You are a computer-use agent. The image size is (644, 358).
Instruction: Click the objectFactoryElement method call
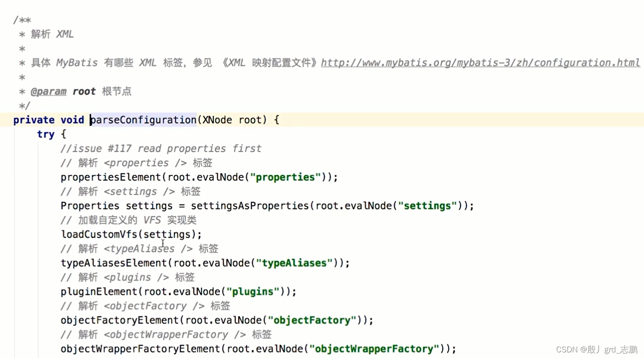point(119,320)
